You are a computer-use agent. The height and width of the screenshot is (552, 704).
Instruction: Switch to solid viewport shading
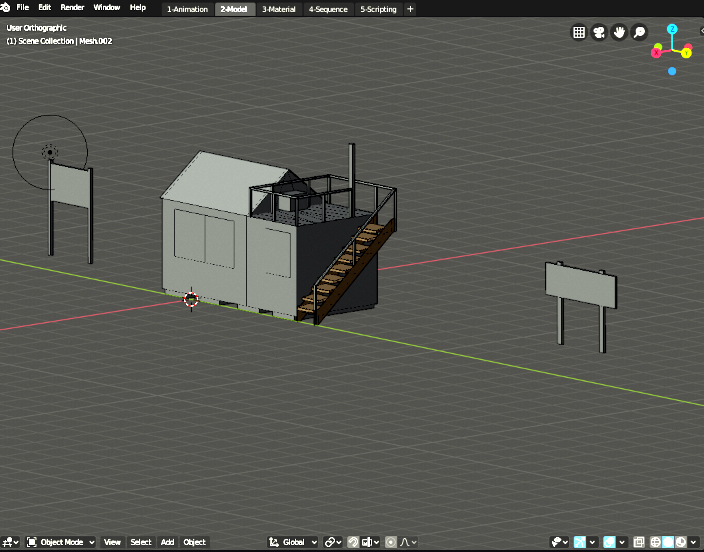(668, 542)
